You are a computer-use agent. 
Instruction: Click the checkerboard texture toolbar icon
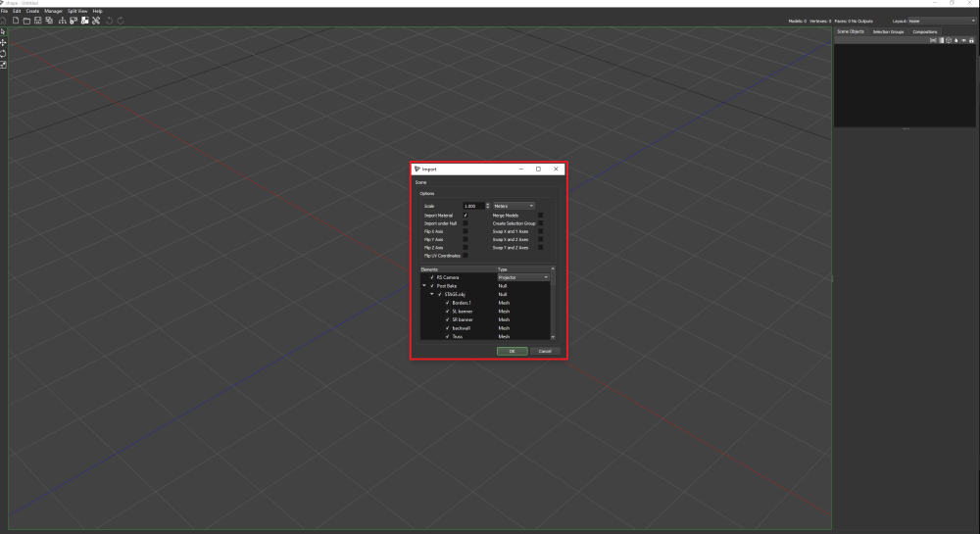[85, 21]
